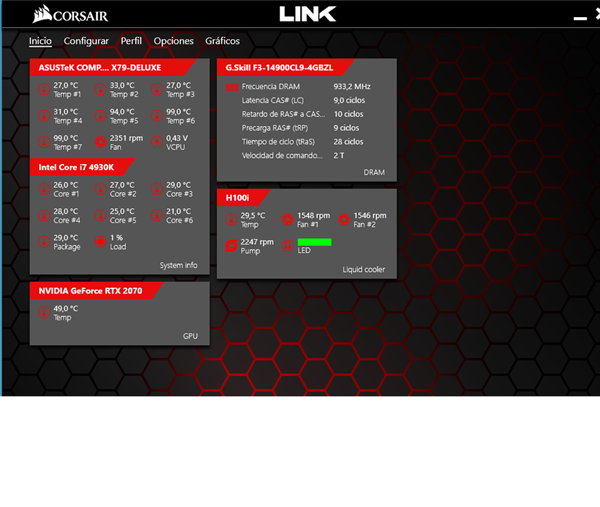600x507 pixels.
Task: Click the 0,43 V VCPU reading
Action: click(x=177, y=138)
